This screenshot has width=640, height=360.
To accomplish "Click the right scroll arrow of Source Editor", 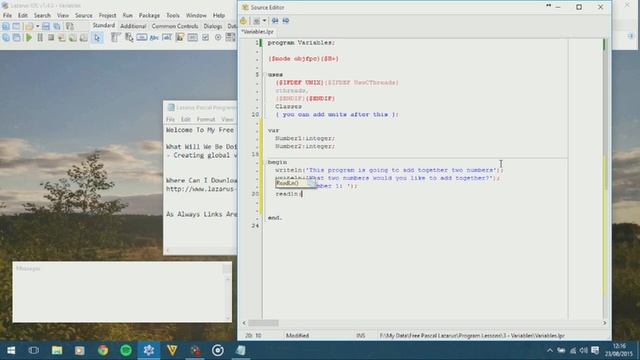I will [604, 323].
